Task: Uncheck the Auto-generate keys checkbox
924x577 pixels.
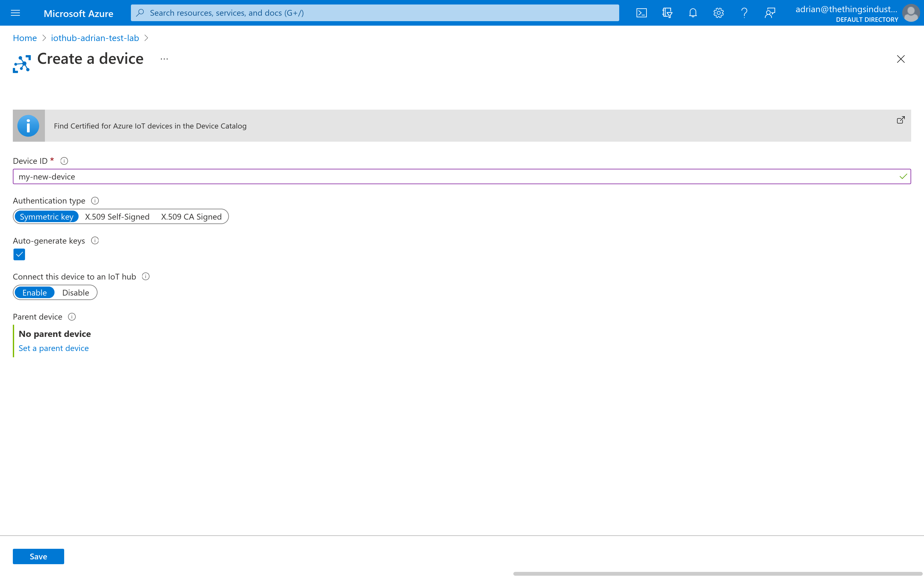Action: pyautogui.click(x=19, y=255)
